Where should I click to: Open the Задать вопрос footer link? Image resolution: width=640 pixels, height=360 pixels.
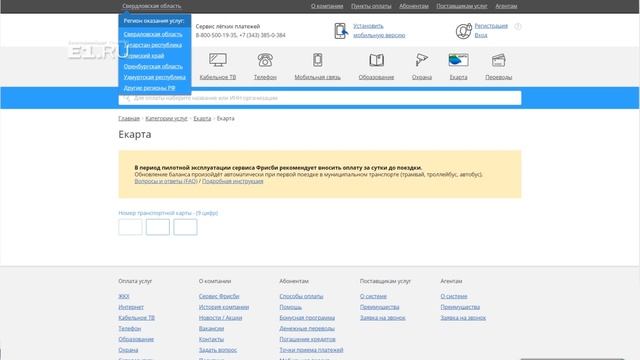(218, 350)
